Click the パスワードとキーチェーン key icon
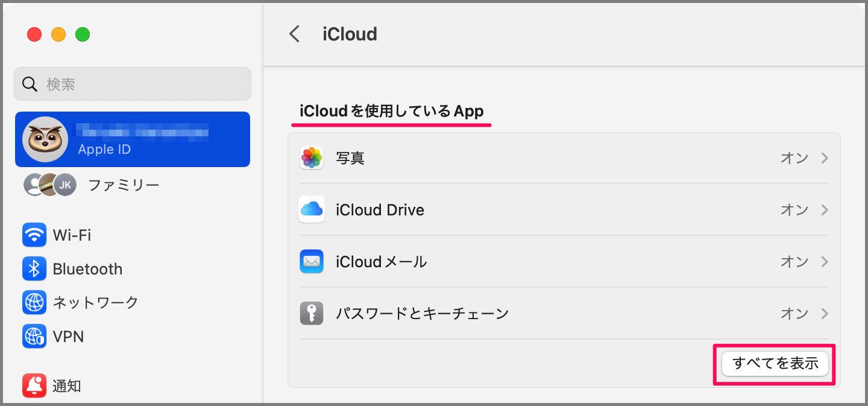The height and width of the screenshot is (406, 868). (312, 314)
